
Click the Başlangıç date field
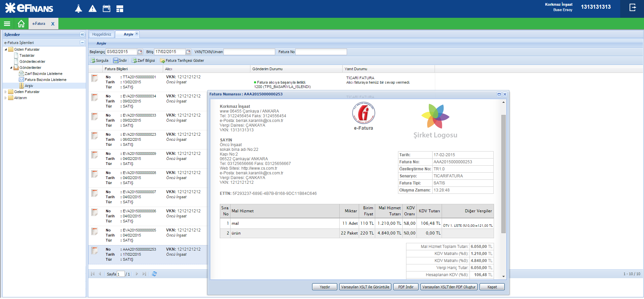(x=121, y=52)
